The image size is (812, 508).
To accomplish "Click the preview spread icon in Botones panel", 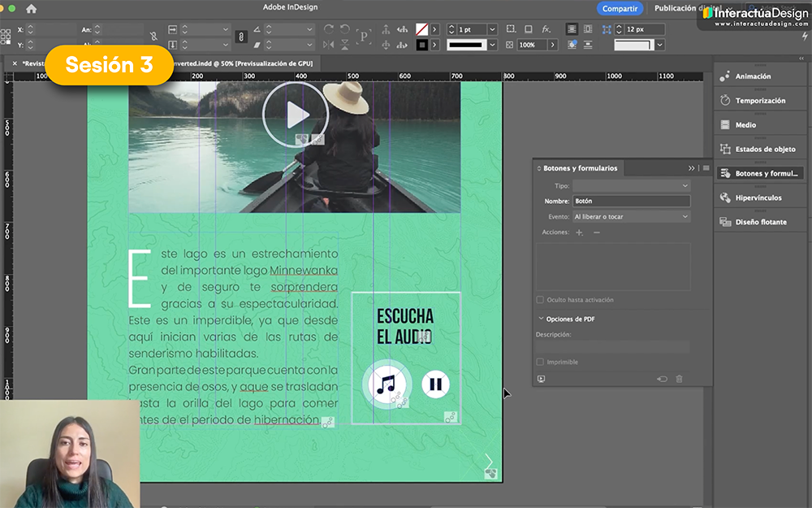I will tap(541, 379).
